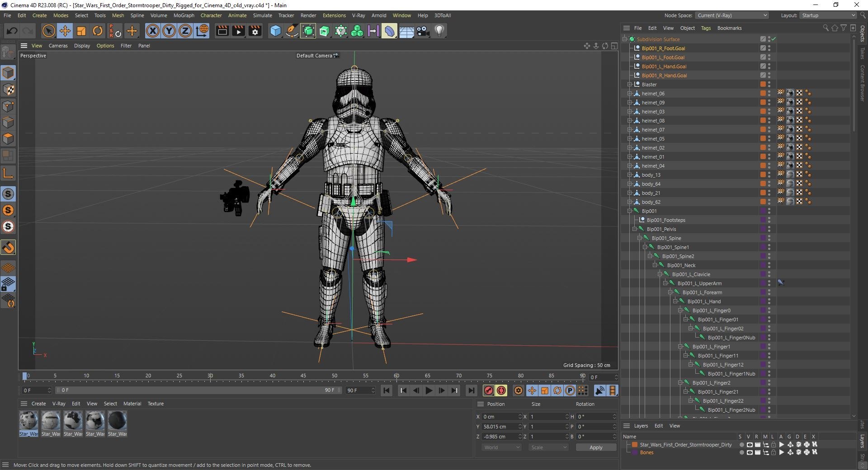Open the Spline Pen tool
Screen dimensions: 868x470
pos(292,31)
